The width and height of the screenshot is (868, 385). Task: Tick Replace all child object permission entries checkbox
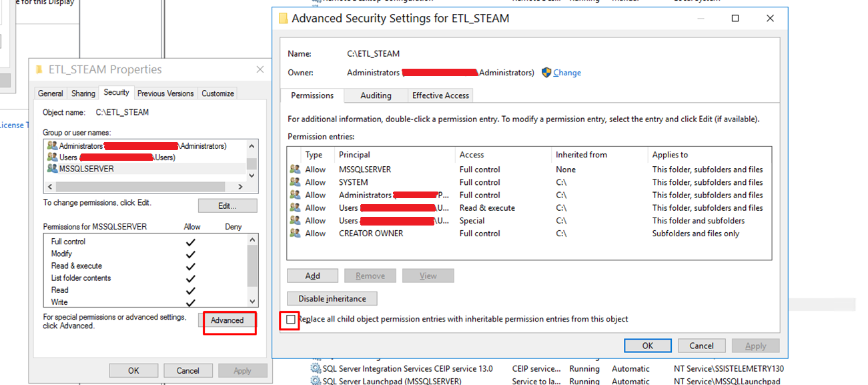(x=290, y=320)
